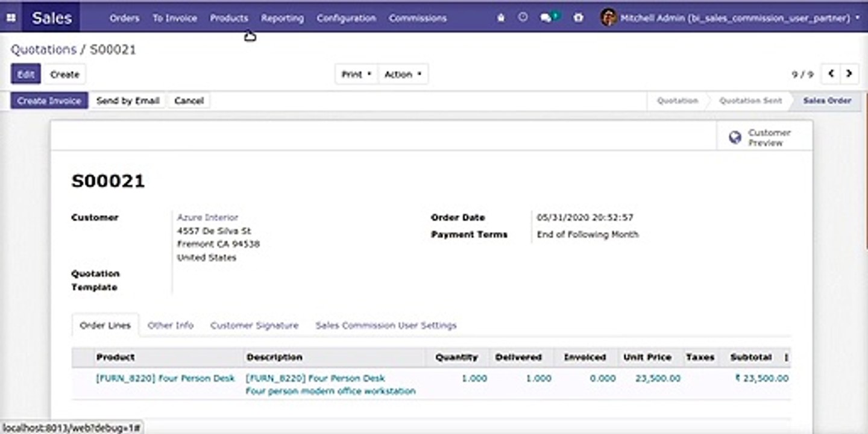
Task: Click the Create button
Action: [64, 74]
